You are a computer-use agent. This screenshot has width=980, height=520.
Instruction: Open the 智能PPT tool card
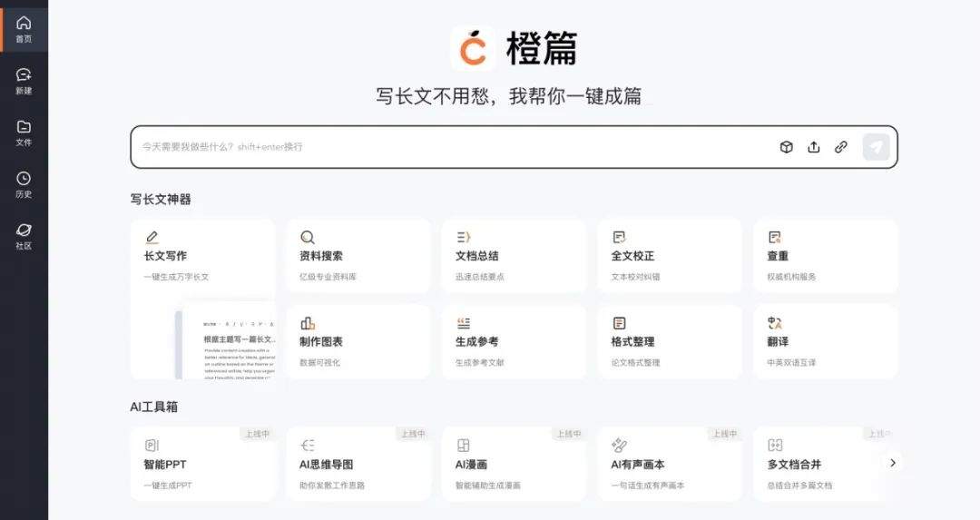click(x=203, y=465)
